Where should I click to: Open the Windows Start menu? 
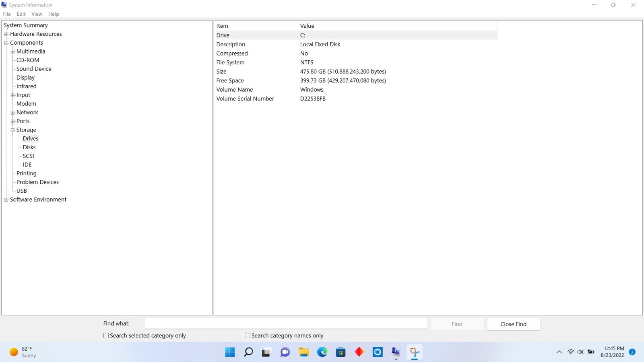[230, 352]
